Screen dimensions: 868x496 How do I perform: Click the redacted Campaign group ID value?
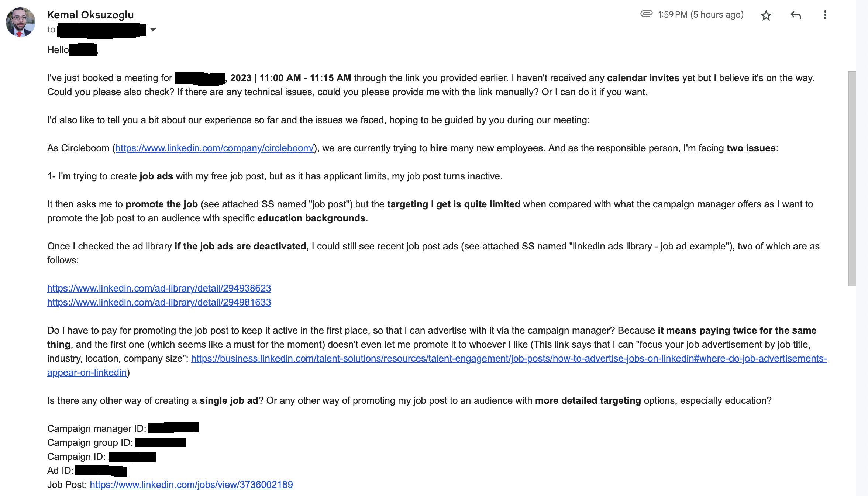click(160, 442)
